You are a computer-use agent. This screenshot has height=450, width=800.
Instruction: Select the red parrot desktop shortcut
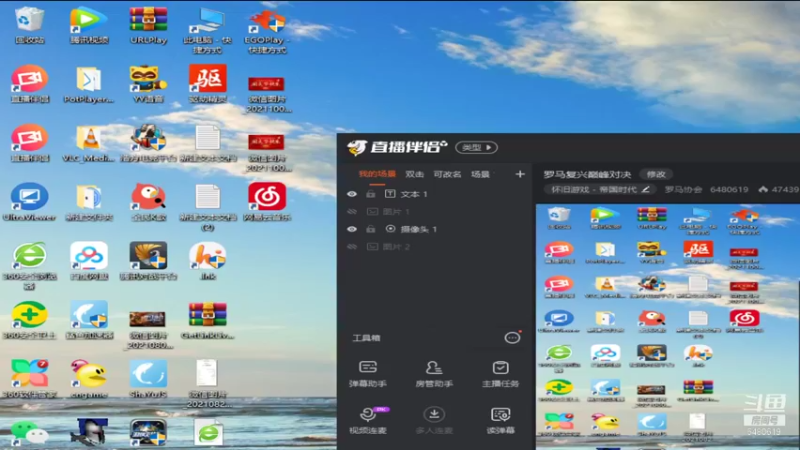point(148,203)
